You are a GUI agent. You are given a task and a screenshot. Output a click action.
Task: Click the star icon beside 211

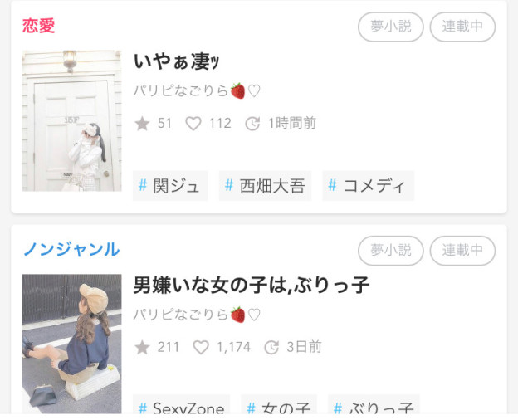click(143, 347)
